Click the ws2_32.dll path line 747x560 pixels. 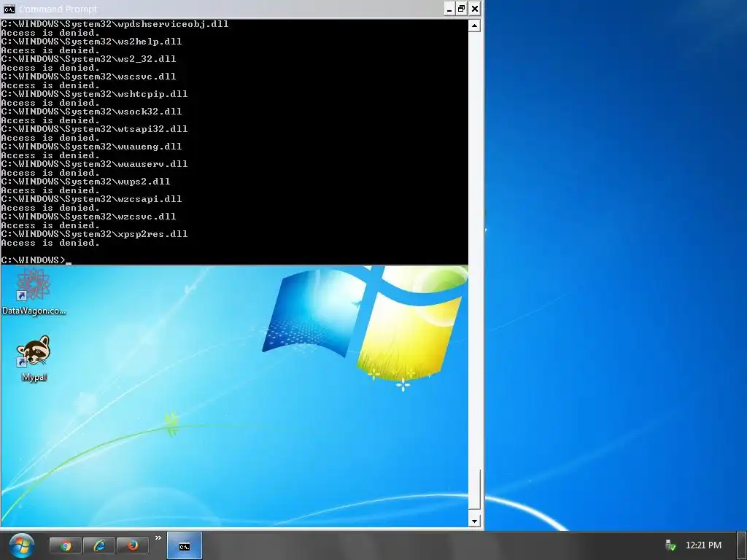pos(88,59)
